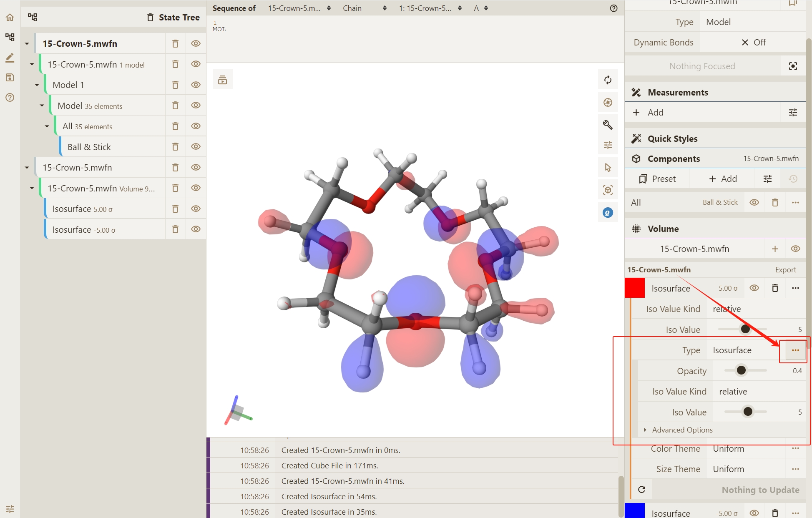Click the Preset button under Components

tap(657, 179)
